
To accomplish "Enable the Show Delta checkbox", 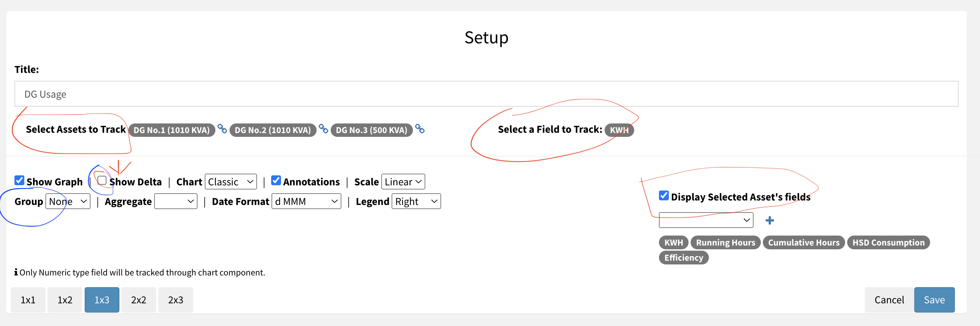I will [x=102, y=180].
